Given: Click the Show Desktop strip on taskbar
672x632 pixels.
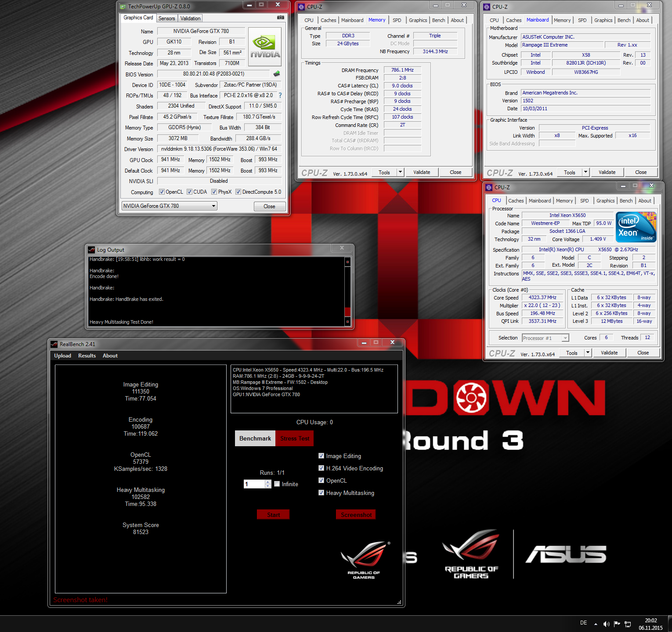Looking at the screenshot, I should [x=669, y=624].
